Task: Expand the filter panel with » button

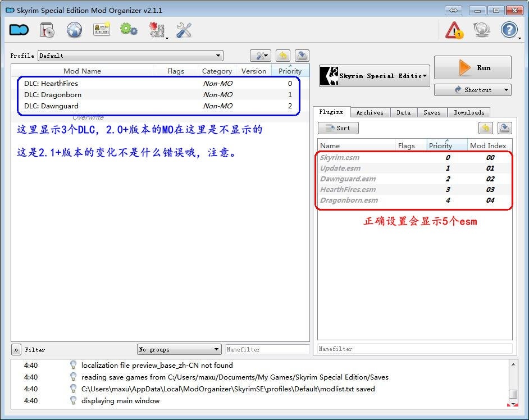Action: point(16,350)
